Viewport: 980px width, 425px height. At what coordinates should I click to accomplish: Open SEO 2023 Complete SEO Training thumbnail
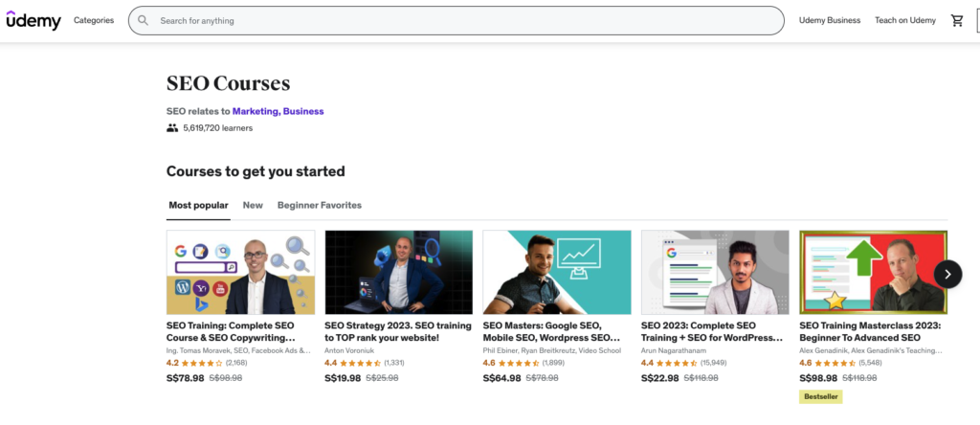[x=715, y=272]
